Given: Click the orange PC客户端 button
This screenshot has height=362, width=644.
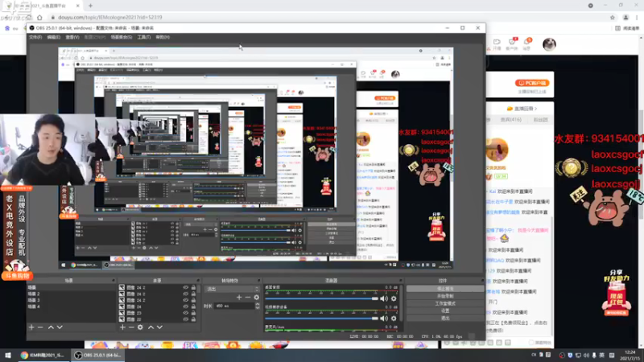Looking at the screenshot, I should [x=532, y=83].
